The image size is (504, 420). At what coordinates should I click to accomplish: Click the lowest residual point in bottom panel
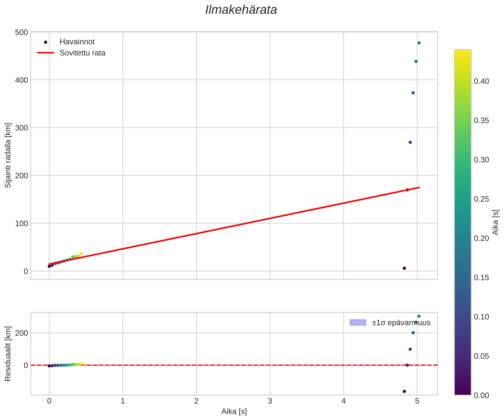[404, 391]
